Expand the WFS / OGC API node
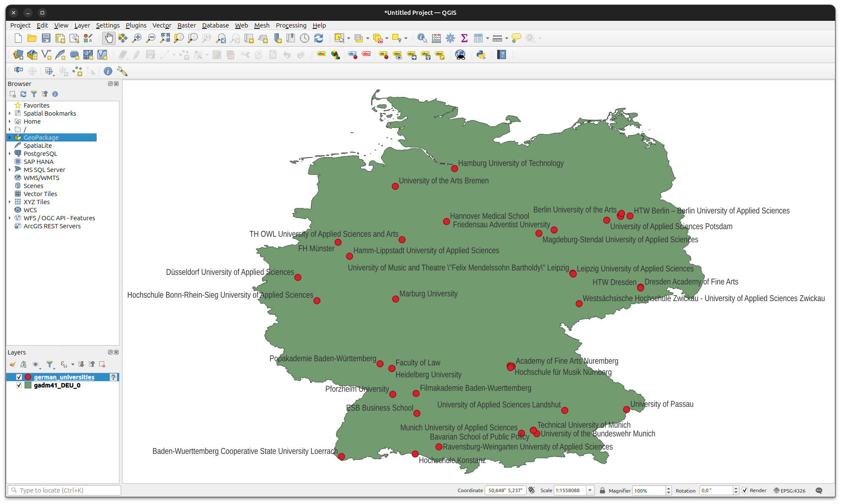Viewport: 841px width, 504px height. click(x=10, y=218)
